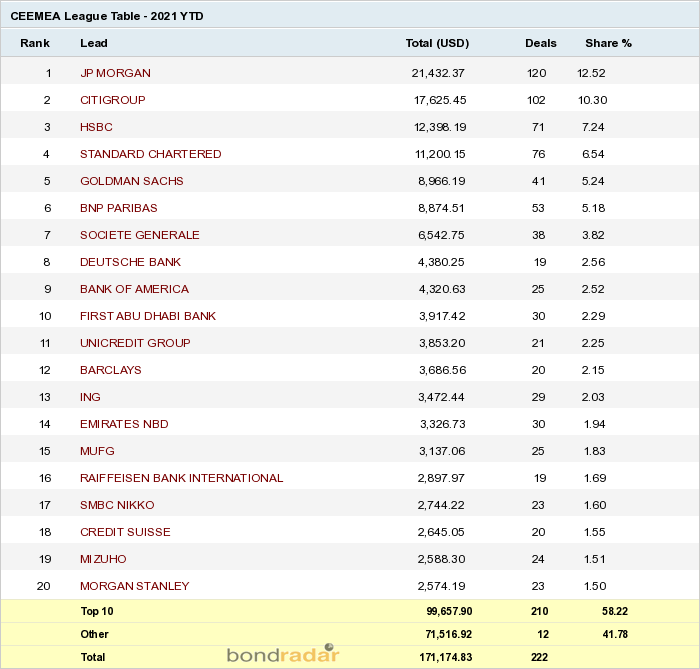Select total value 6,542.75
Screen dimensions: 700x669
441,235
